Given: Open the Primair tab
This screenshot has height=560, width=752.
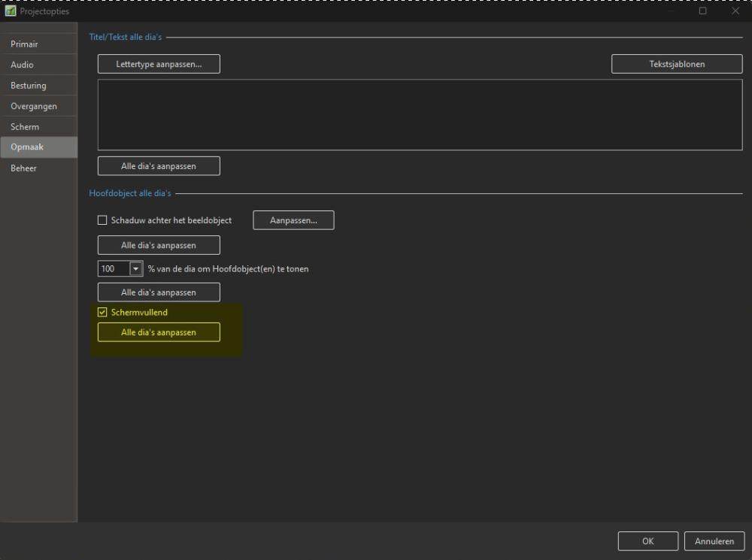Looking at the screenshot, I should (x=38, y=44).
